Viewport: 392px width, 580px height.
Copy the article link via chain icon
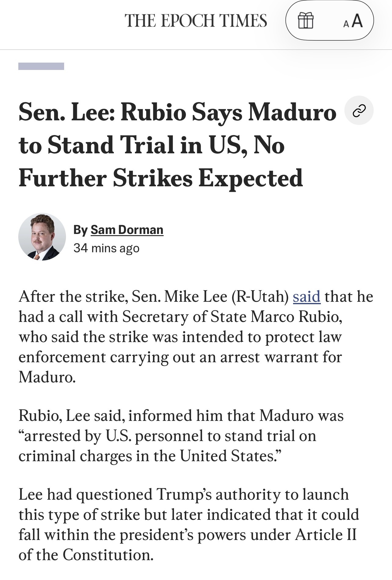point(359,110)
